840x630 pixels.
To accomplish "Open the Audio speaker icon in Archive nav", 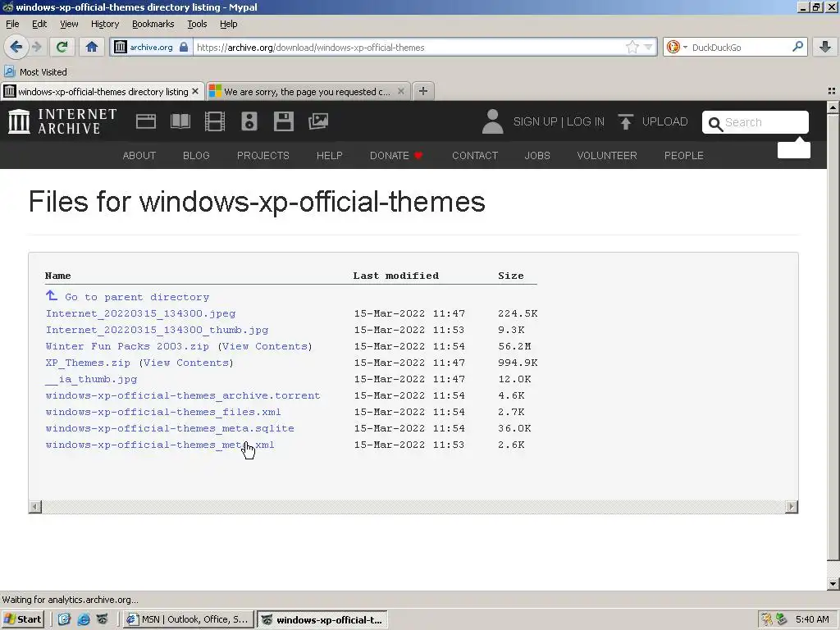I will pos(249,121).
